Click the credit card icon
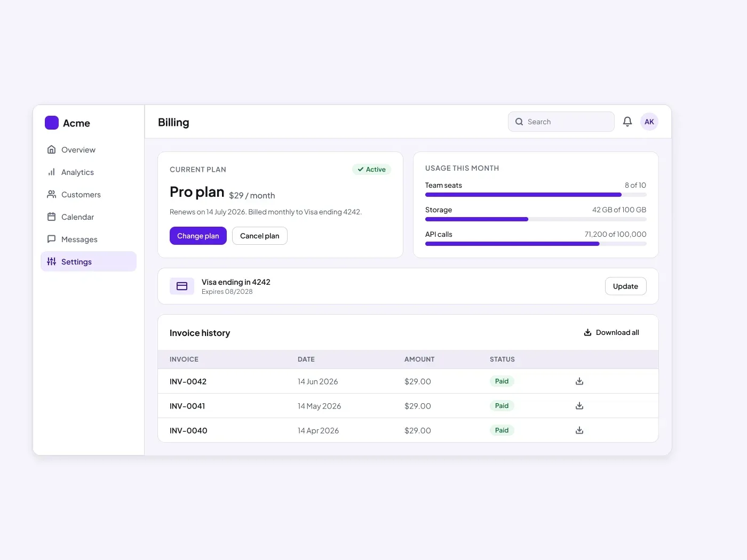 [182, 286]
